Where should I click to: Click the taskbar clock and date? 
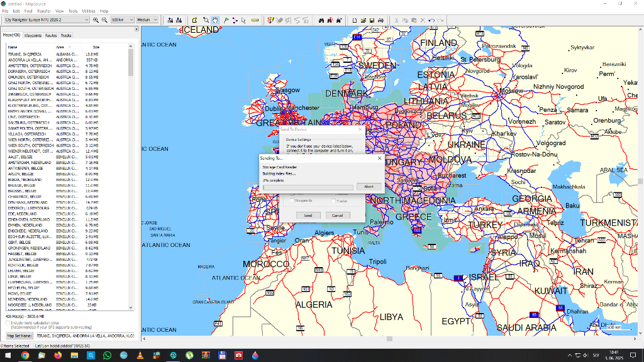(x=614, y=356)
